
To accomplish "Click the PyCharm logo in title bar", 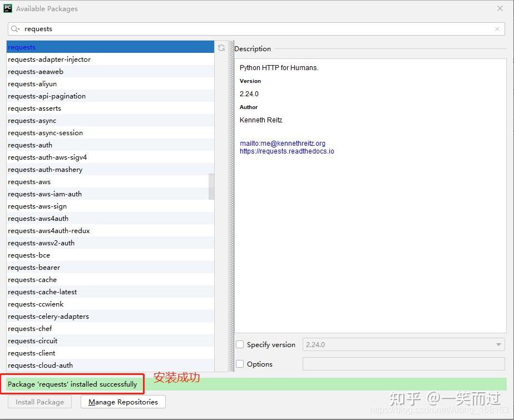I will (x=8, y=8).
